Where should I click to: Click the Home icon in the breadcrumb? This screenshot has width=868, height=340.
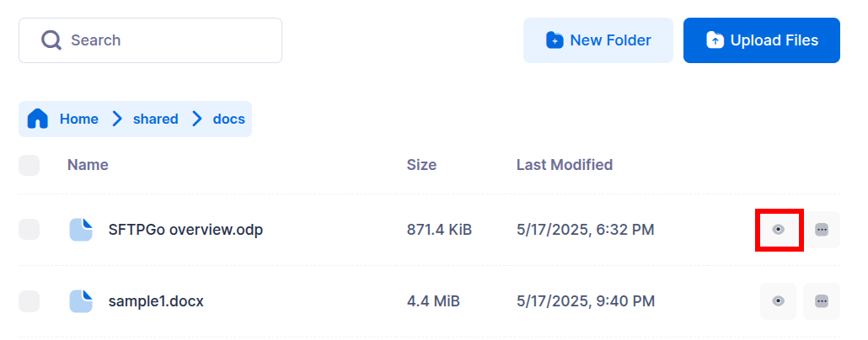click(38, 119)
